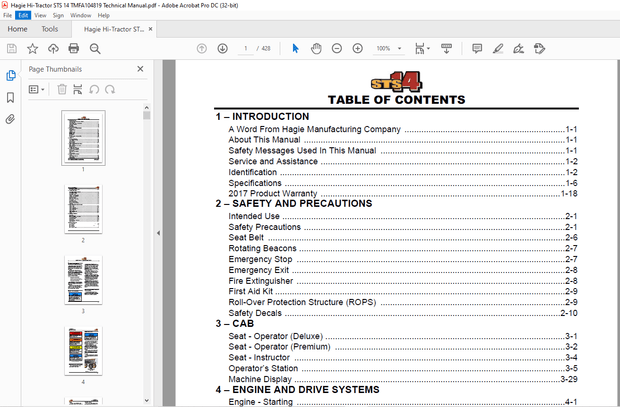Switch to the Home tab
Screen dimensions: 620x407
17,29
